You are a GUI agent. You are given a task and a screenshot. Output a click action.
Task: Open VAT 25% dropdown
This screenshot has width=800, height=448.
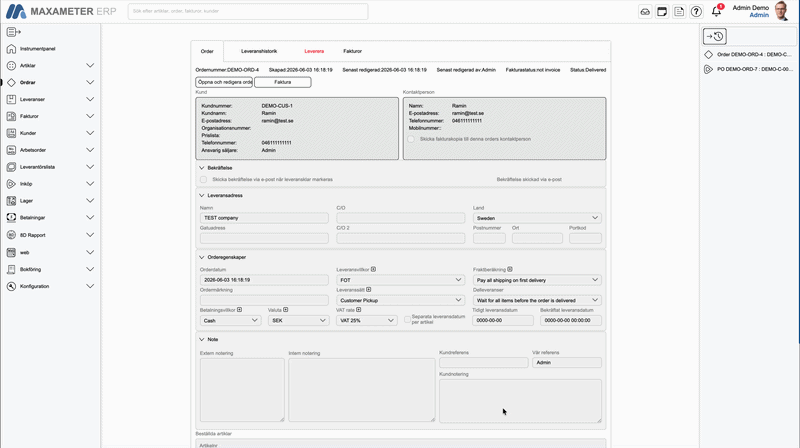click(x=366, y=320)
